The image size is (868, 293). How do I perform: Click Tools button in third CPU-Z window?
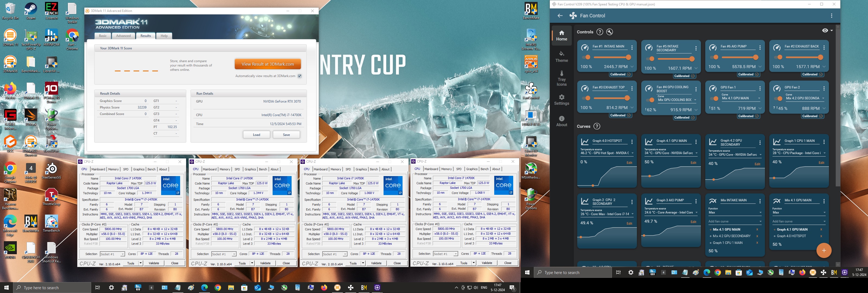point(353,263)
